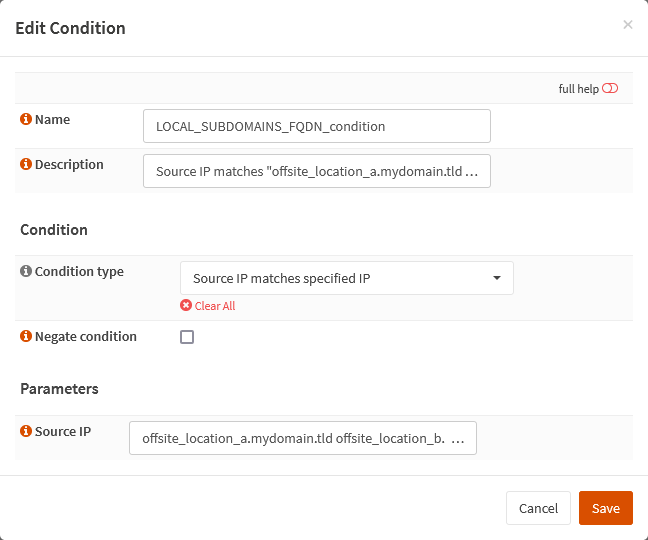Cancel editing the condition
The image size is (648, 540).
tap(538, 508)
